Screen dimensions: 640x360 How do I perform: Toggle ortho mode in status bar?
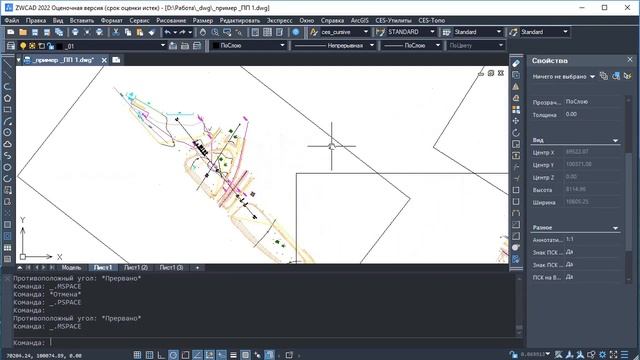[161, 355]
